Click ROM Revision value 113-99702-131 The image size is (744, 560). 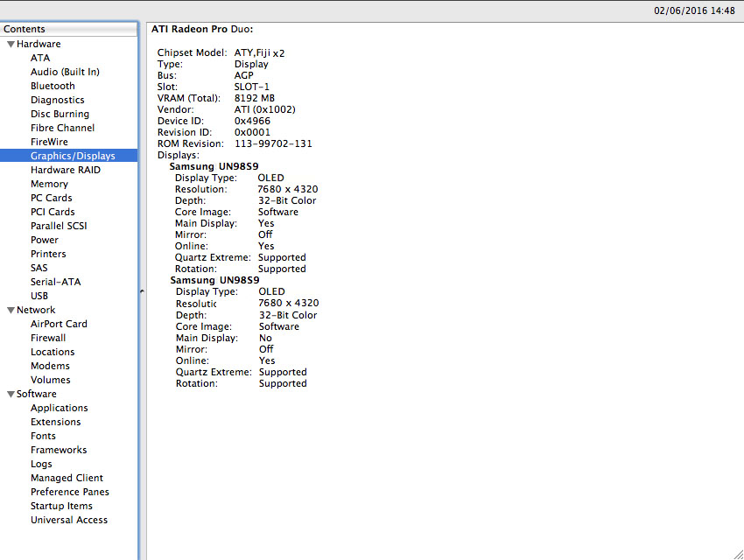tap(273, 143)
